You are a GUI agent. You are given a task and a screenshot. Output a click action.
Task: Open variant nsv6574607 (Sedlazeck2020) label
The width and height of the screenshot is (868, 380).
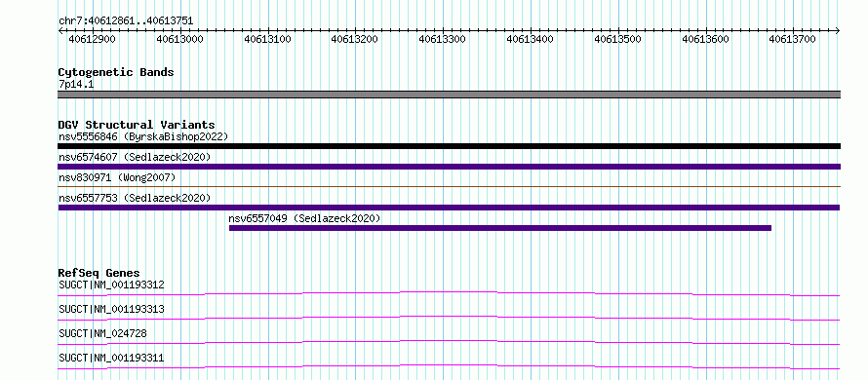tap(135, 157)
